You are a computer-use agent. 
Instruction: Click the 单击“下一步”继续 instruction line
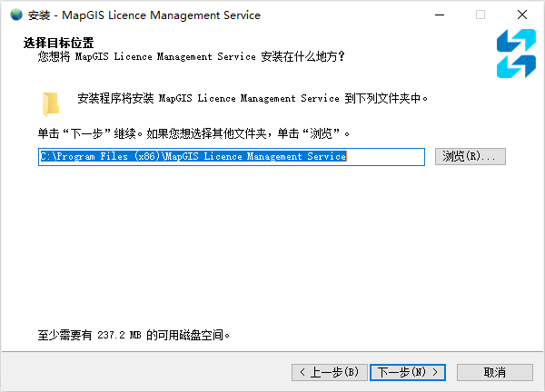(x=193, y=132)
